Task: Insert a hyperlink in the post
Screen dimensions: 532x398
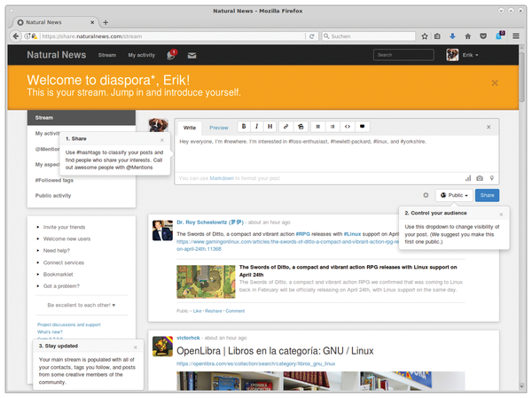Action: pyautogui.click(x=286, y=127)
